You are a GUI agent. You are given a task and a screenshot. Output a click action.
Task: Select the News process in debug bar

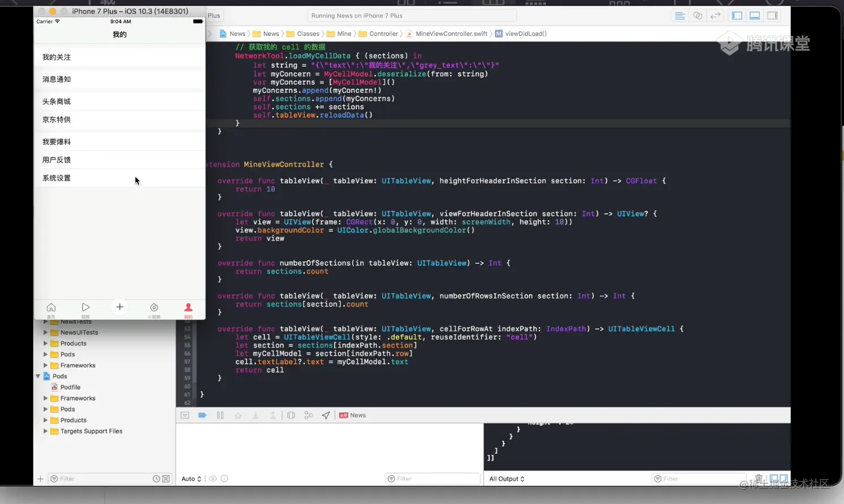pyautogui.click(x=353, y=415)
